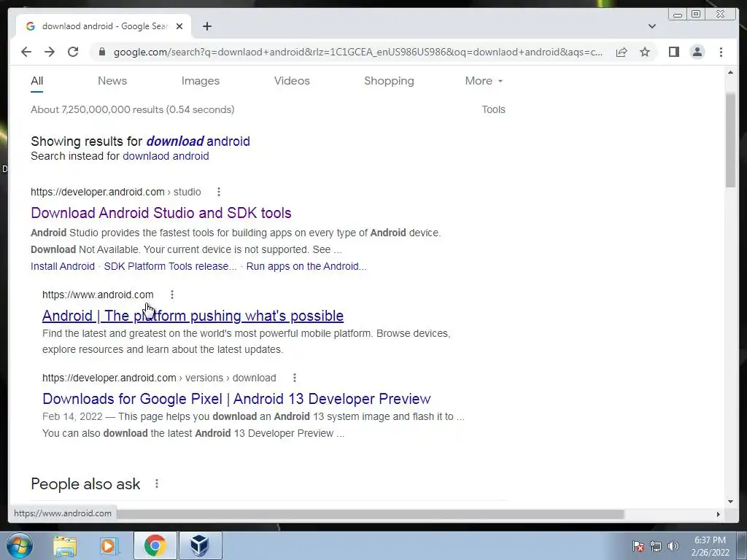Open volume control in system tray
This screenshot has height=560, width=747.
(x=673, y=546)
